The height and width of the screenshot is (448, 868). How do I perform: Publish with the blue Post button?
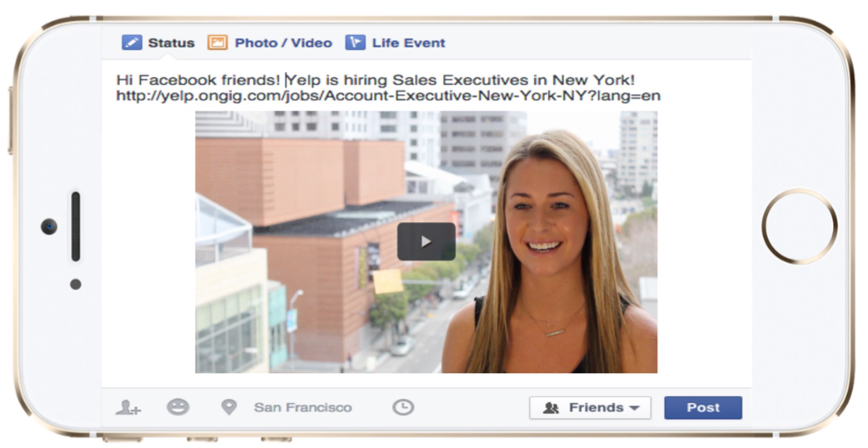[703, 408]
